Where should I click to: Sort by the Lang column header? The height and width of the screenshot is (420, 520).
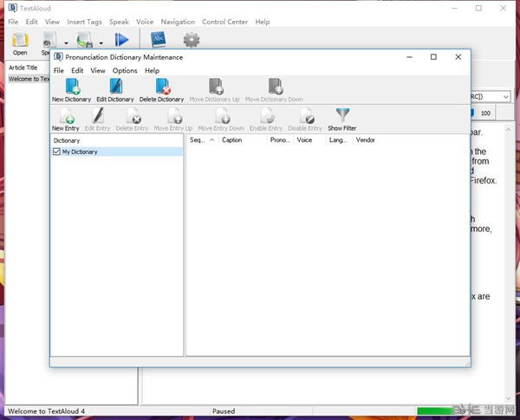tap(339, 140)
